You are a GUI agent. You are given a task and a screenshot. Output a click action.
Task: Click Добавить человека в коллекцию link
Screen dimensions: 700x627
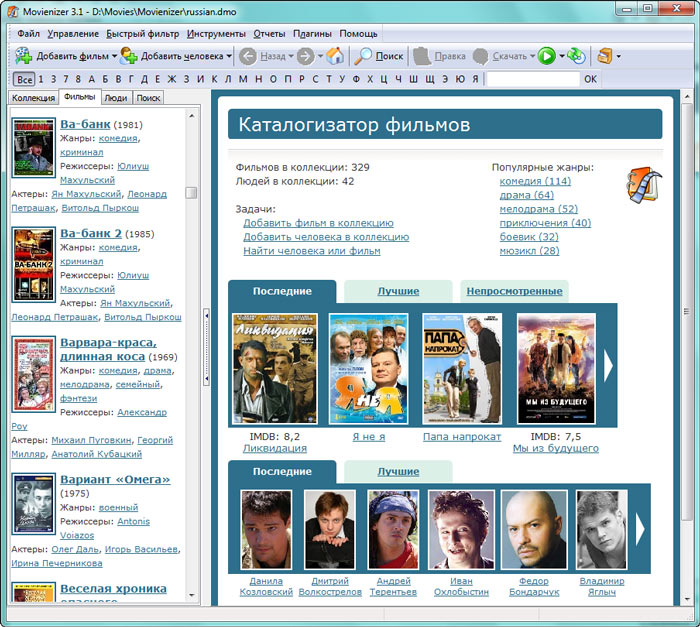[x=326, y=237]
